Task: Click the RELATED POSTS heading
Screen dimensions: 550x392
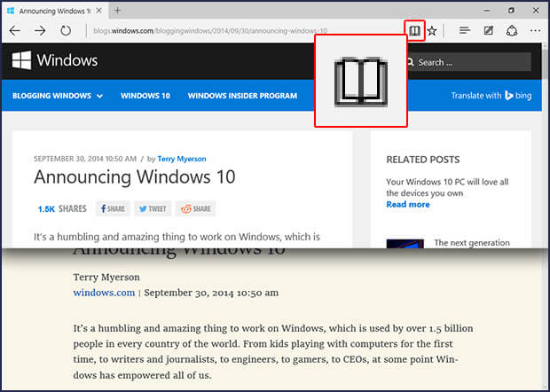Action: pos(422,160)
